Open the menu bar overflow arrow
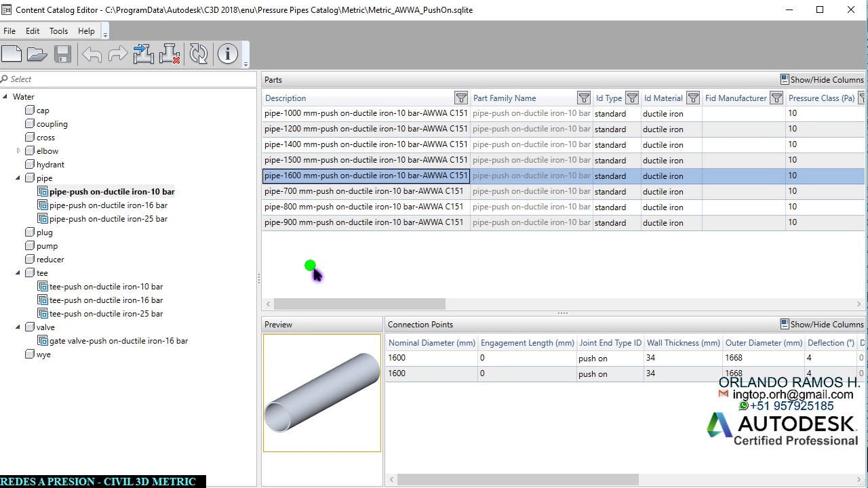The image size is (868, 488). pos(105,34)
